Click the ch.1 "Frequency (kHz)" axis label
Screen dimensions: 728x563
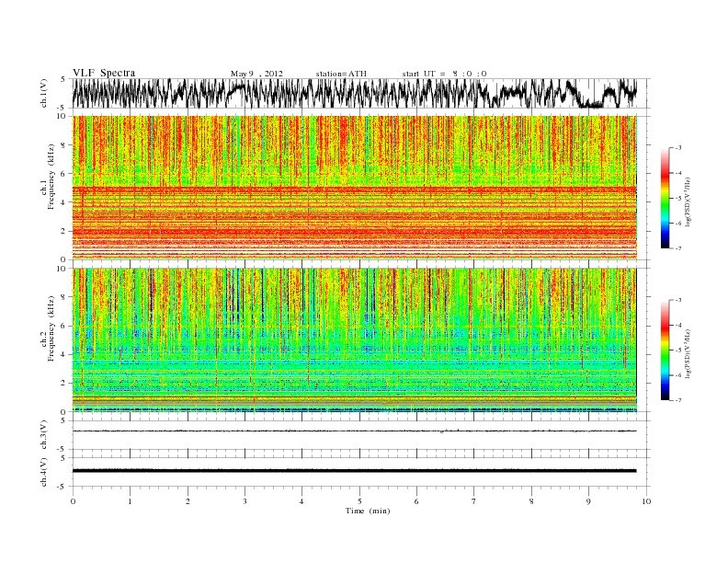tap(51, 177)
